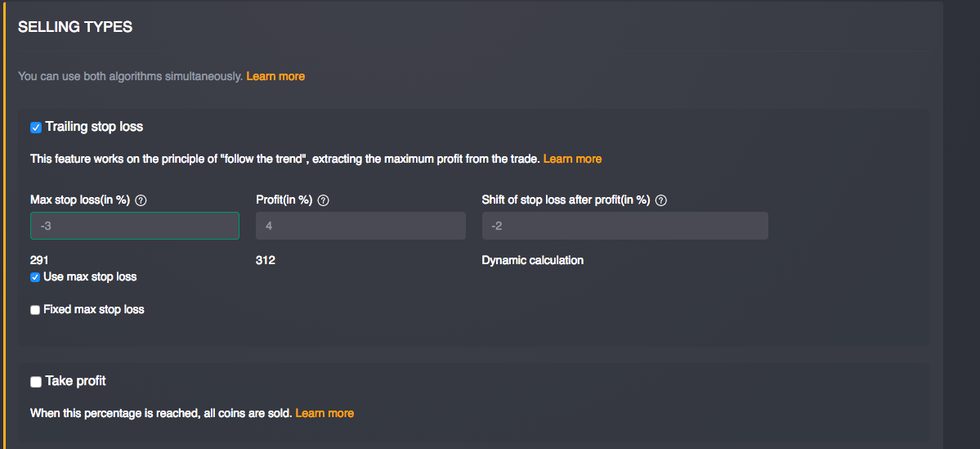Disable the Use max stop loss checkbox
The image size is (980, 449).
point(35,277)
